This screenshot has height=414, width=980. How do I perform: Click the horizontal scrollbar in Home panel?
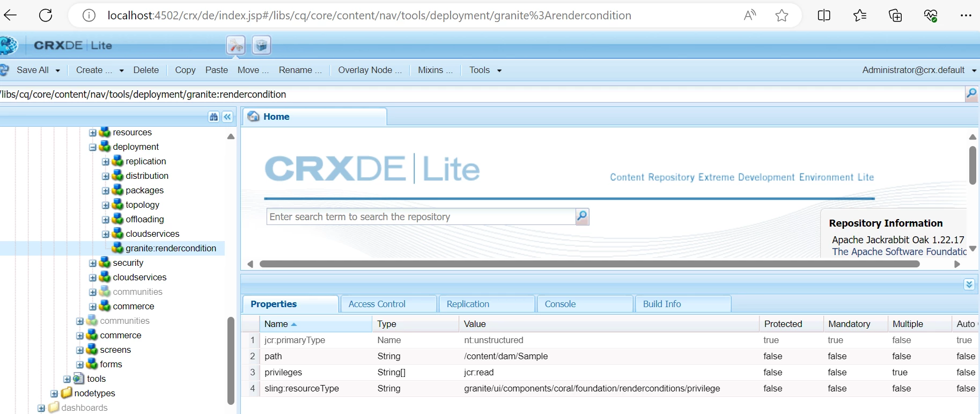point(590,264)
